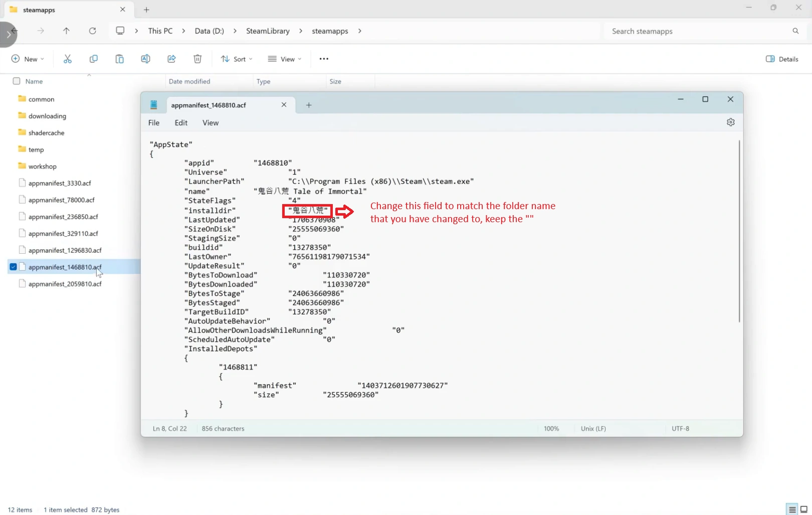The width and height of the screenshot is (812, 515).
Task: Switch to large thumbnails view layout icon
Action: [804, 509]
